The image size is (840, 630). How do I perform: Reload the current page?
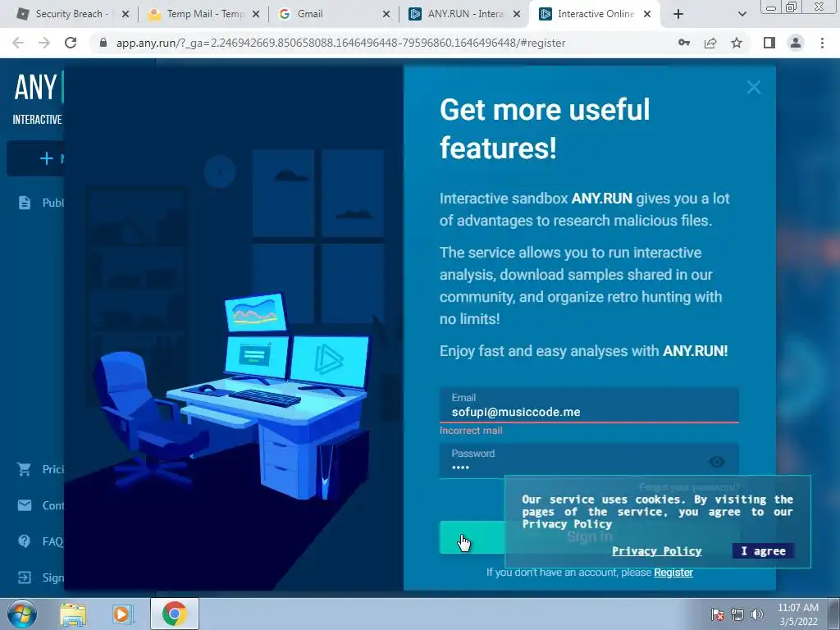pos(71,43)
